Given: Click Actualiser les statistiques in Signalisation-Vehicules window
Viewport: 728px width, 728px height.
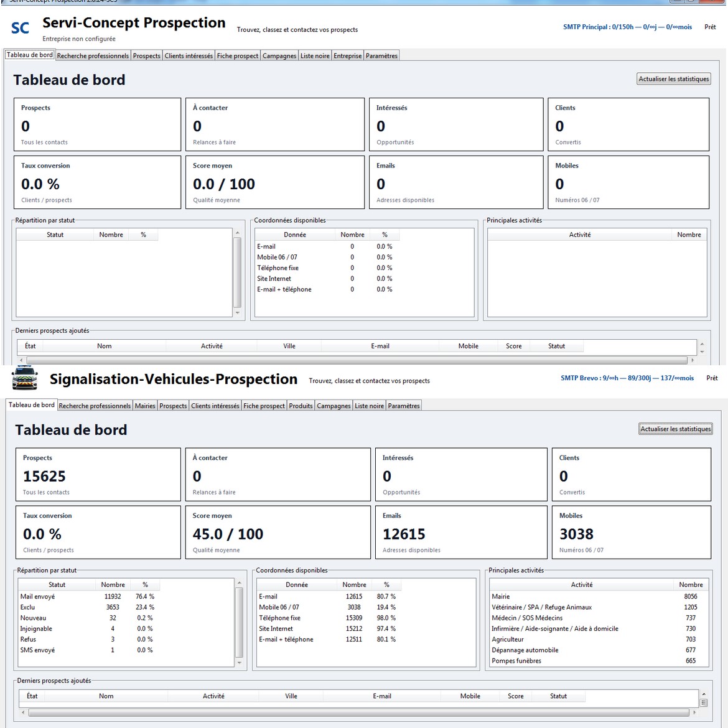Looking at the screenshot, I should pyautogui.click(x=676, y=429).
